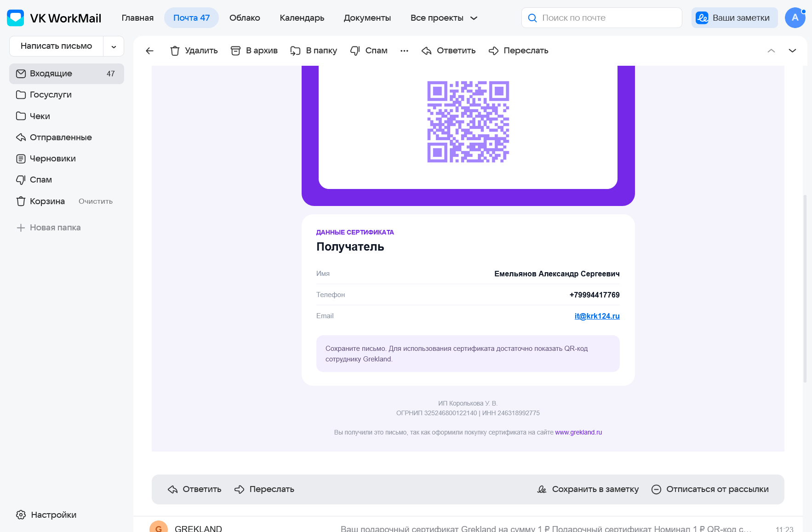Click Новая папка label to create folder
Viewport: 812px width, 532px height.
pyautogui.click(x=55, y=228)
